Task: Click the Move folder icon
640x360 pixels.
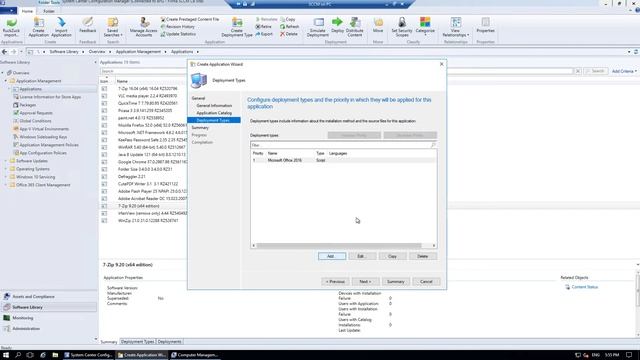Action: coord(378,25)
